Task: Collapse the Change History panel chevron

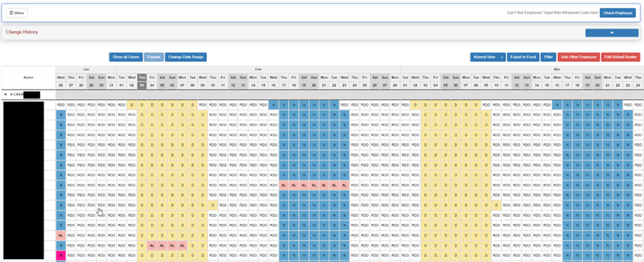Action: (611, 33)
